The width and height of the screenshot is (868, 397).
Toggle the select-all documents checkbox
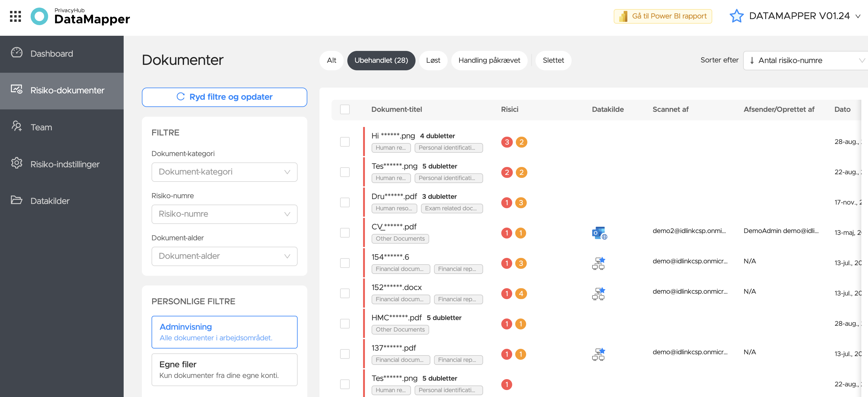[345, 109]
